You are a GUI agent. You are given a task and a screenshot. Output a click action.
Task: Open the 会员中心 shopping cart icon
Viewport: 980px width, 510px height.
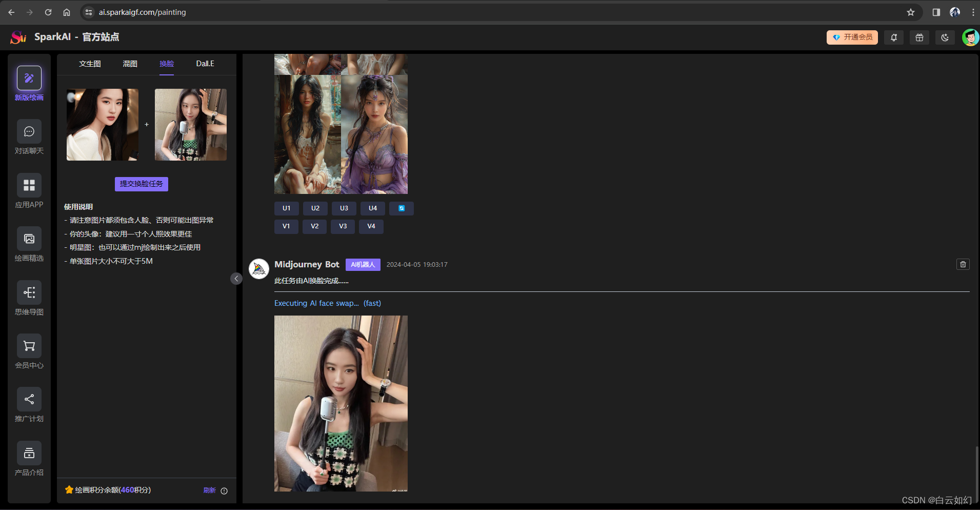click(x=29, y=346)
